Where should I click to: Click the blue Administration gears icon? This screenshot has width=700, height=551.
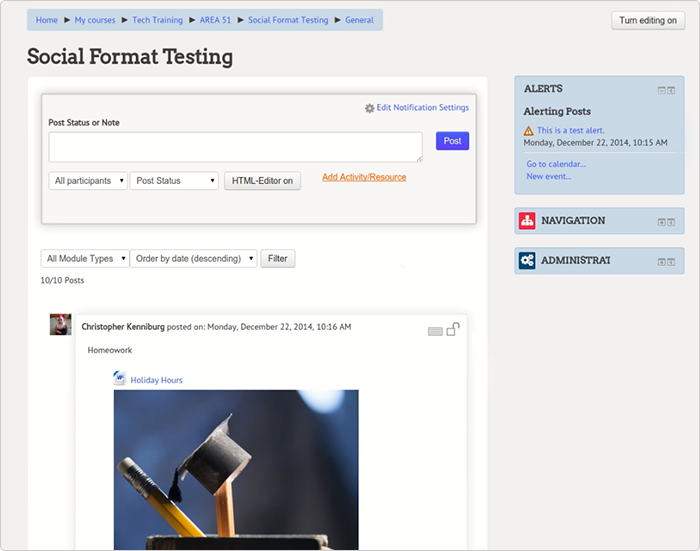527,260
